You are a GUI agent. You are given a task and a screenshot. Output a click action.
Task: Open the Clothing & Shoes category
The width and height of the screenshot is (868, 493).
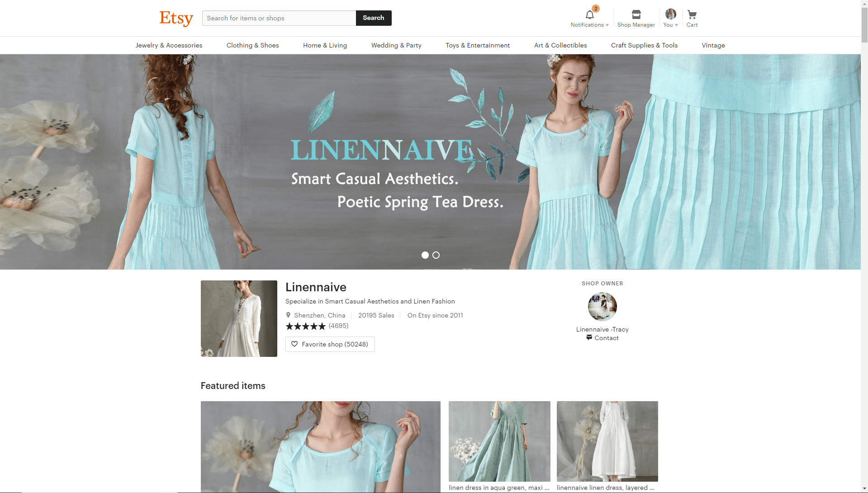point(252,45)
